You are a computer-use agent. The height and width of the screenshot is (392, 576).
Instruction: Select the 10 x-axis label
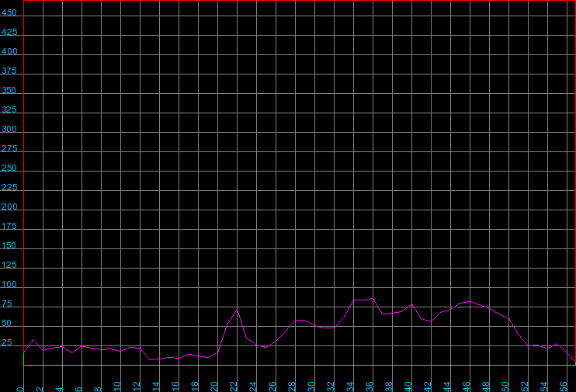118,386
